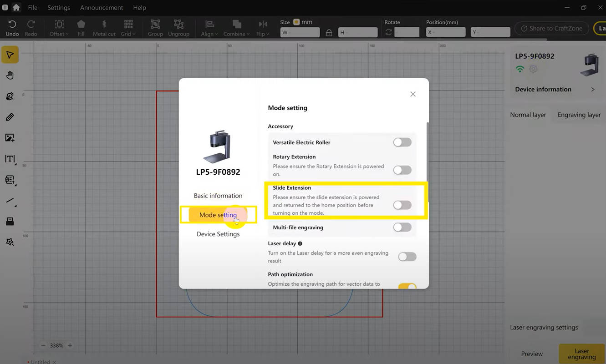Expand Device information chevron
Image resolution: width=606 pixels, height=364 pixels.
tap(593, 90)
